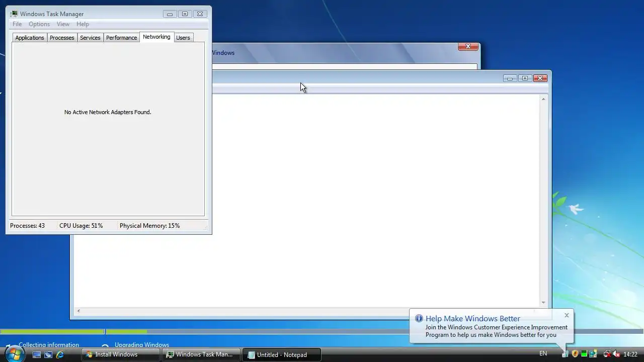Screen dimensions: 644x362
Task: Show the 14:22 system clock
Action: pyautogui.click(x=630, y=354)
